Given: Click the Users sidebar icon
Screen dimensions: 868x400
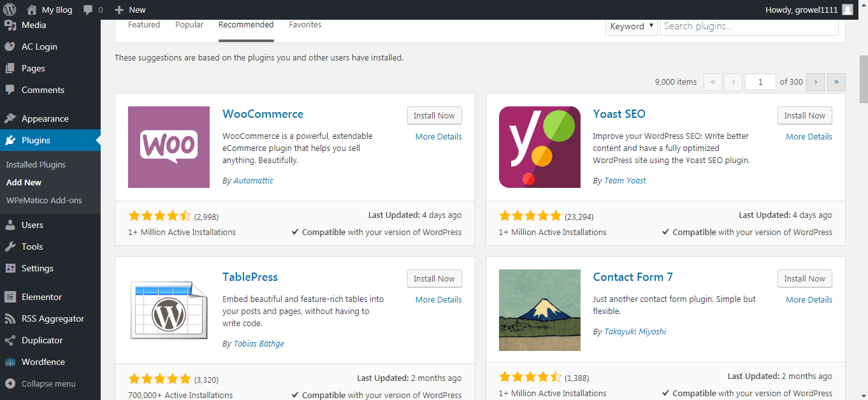Looking at the screenshot, I should pyautogui.click(x=10, y=225).
